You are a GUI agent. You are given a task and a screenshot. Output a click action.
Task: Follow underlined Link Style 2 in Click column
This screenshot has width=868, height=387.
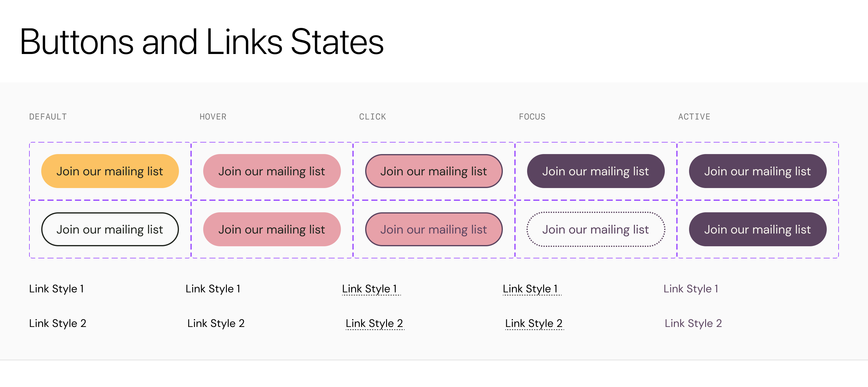click(374, 323)
